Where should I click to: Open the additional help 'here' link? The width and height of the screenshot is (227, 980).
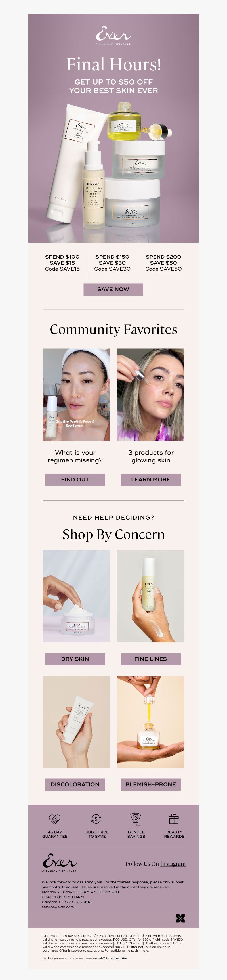point(145,950)
